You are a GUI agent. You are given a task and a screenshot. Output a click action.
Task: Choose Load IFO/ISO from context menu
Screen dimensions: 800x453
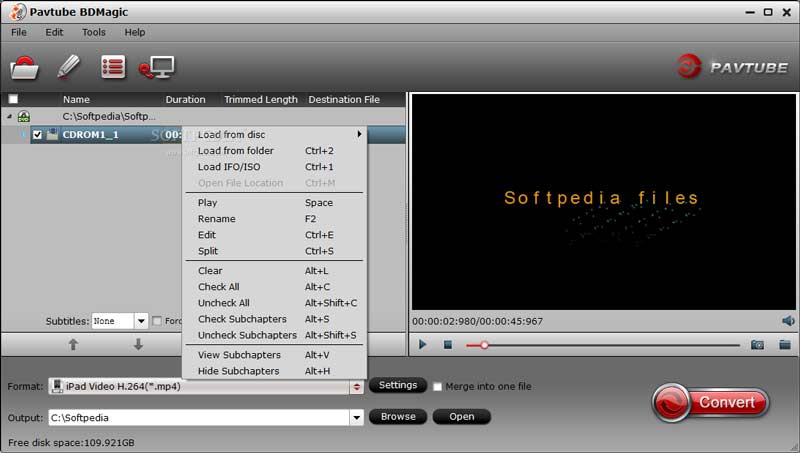tap(229, 167)
